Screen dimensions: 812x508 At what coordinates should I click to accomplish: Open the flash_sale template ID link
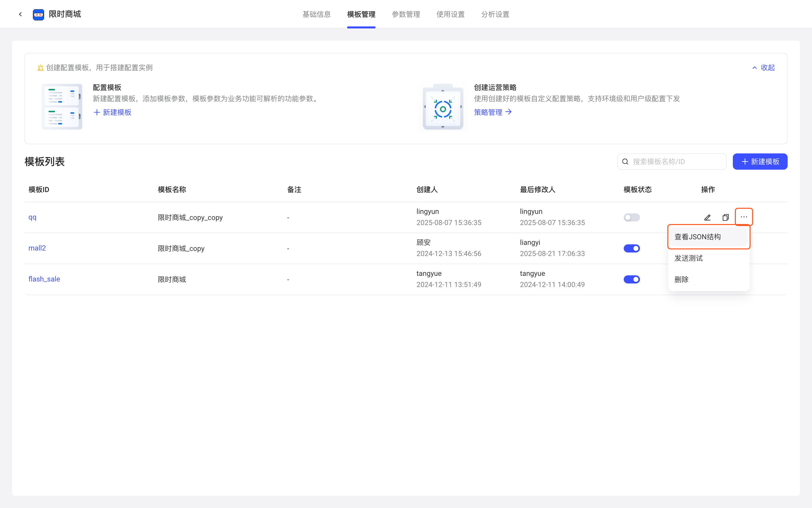44,279
